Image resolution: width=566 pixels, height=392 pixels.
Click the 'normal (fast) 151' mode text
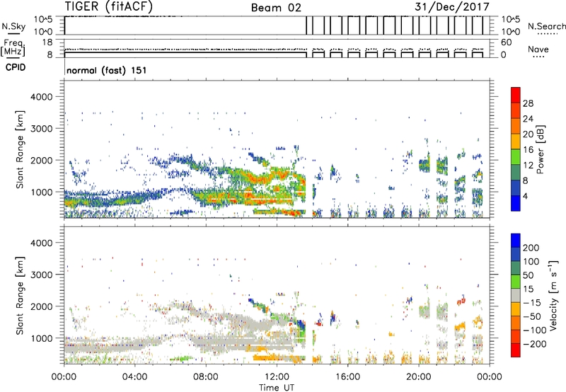tap(107, 70)
